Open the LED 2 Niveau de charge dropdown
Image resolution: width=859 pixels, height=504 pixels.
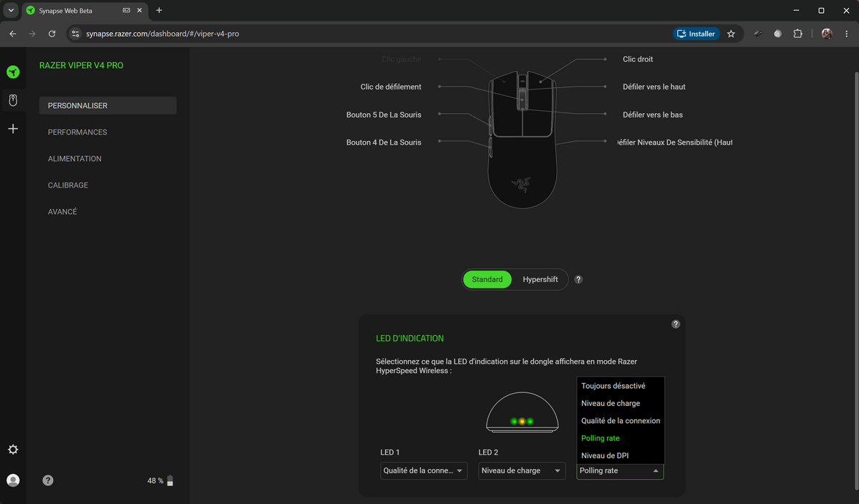pos(522,471)
